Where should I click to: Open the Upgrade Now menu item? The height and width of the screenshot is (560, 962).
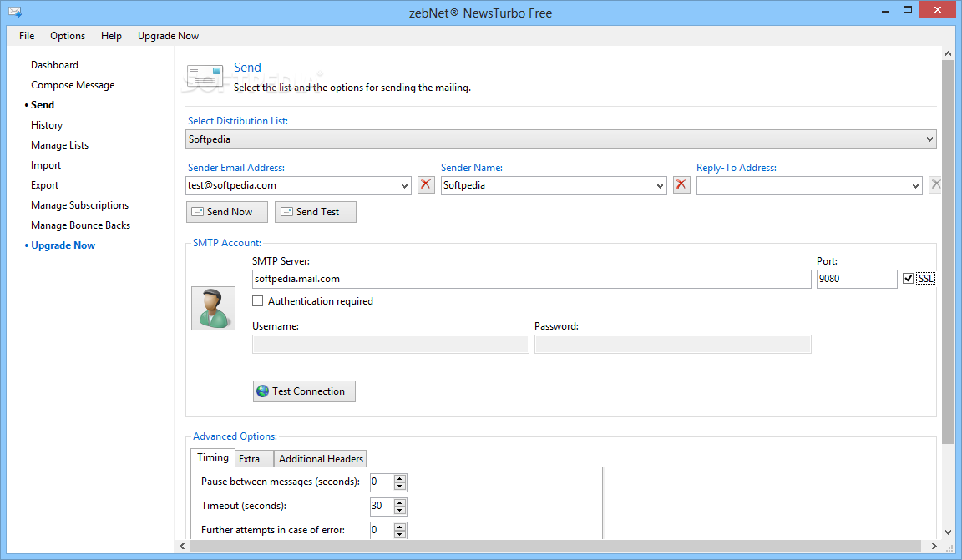pos(168,36)
